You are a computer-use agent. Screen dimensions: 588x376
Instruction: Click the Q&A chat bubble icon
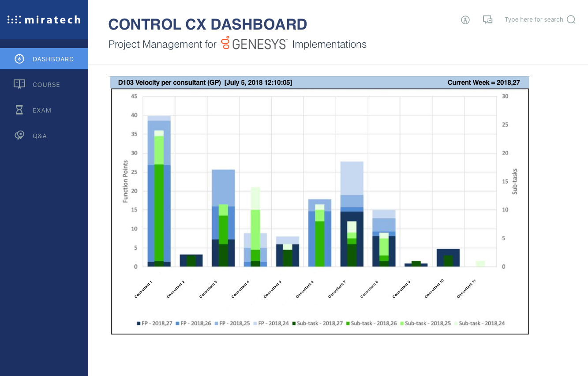click(19, 135)
